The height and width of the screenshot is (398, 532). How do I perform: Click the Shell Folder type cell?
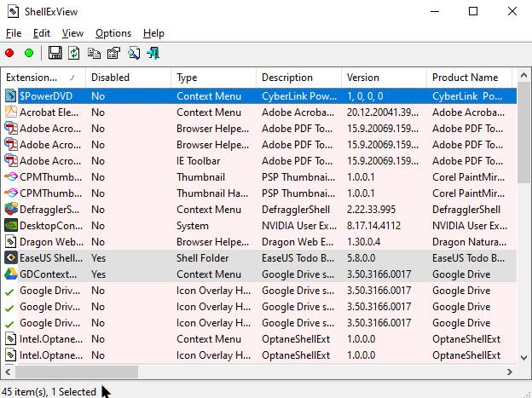[x=203, y=258]
